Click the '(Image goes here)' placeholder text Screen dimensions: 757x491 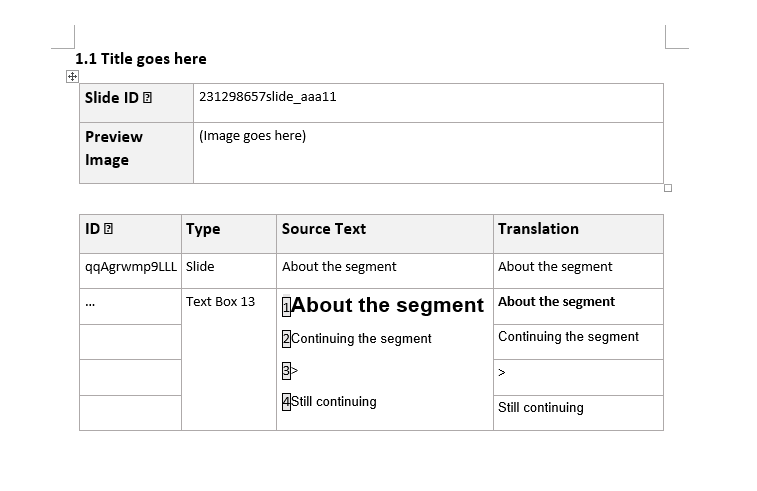[x=252, y=136]
